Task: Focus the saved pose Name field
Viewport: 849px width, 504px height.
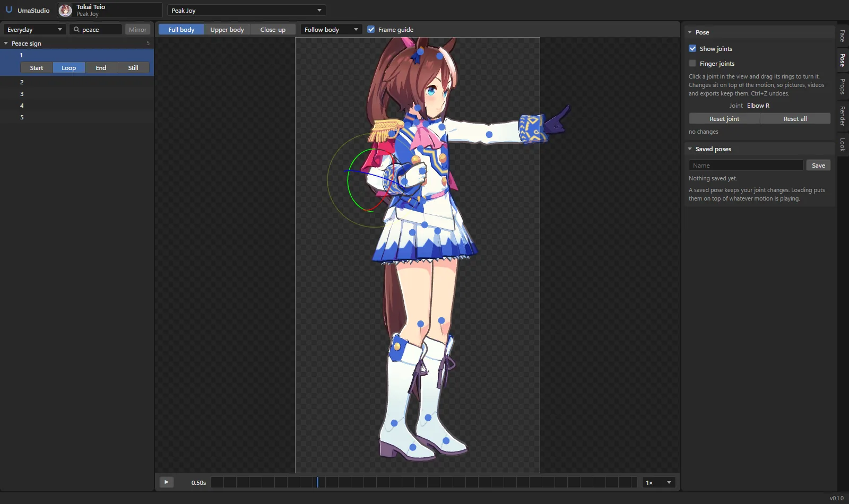Action: 746,166
